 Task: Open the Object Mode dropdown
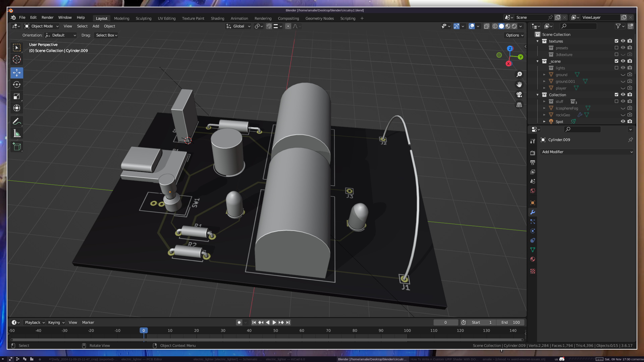point(42,26)
